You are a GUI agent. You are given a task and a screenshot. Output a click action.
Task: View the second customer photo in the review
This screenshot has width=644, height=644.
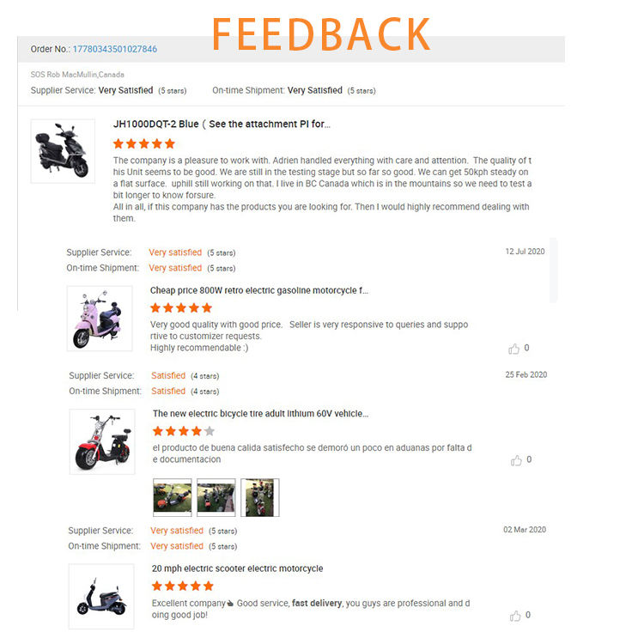216,497
